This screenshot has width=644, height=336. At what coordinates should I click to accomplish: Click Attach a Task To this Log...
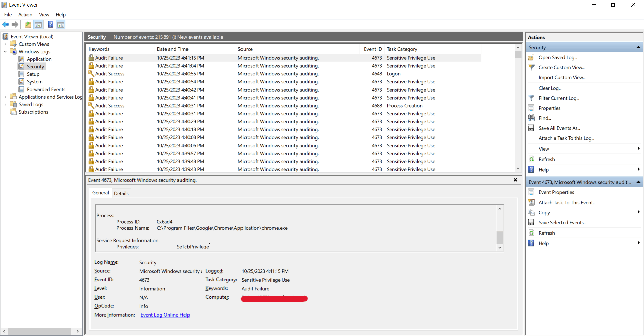pos(567,138)
